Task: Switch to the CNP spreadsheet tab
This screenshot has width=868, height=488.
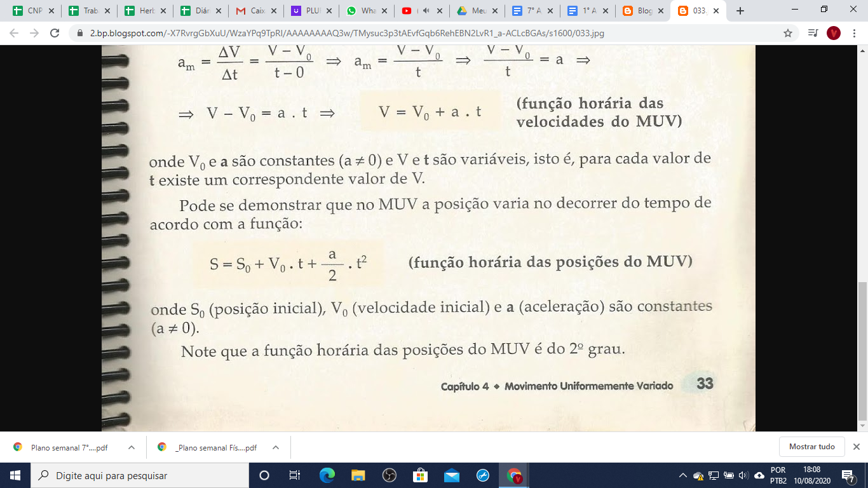Action: click(x=32, y=11)
